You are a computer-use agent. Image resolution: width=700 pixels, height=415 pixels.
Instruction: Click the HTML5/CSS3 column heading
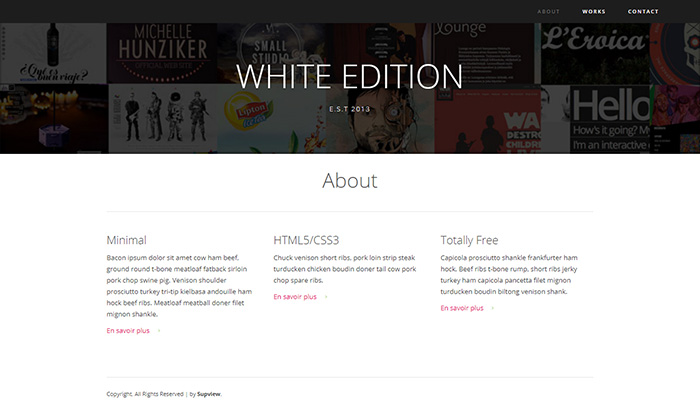coord(306,240)
